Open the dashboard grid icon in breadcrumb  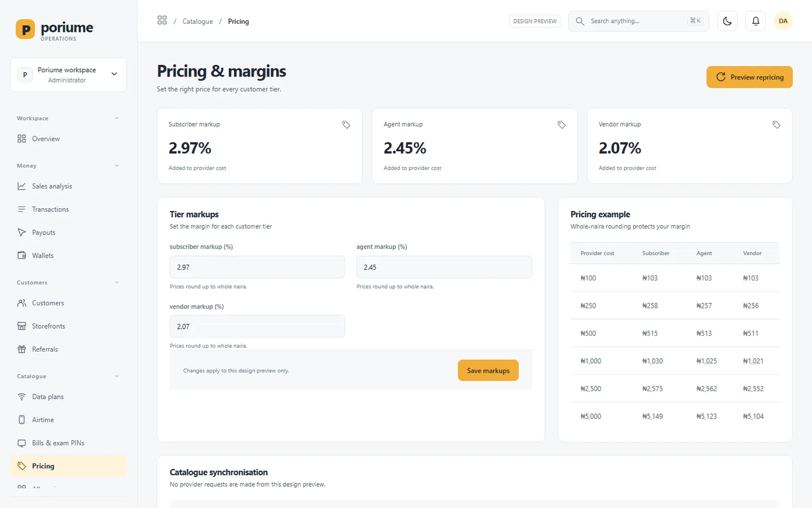point(162,20)
